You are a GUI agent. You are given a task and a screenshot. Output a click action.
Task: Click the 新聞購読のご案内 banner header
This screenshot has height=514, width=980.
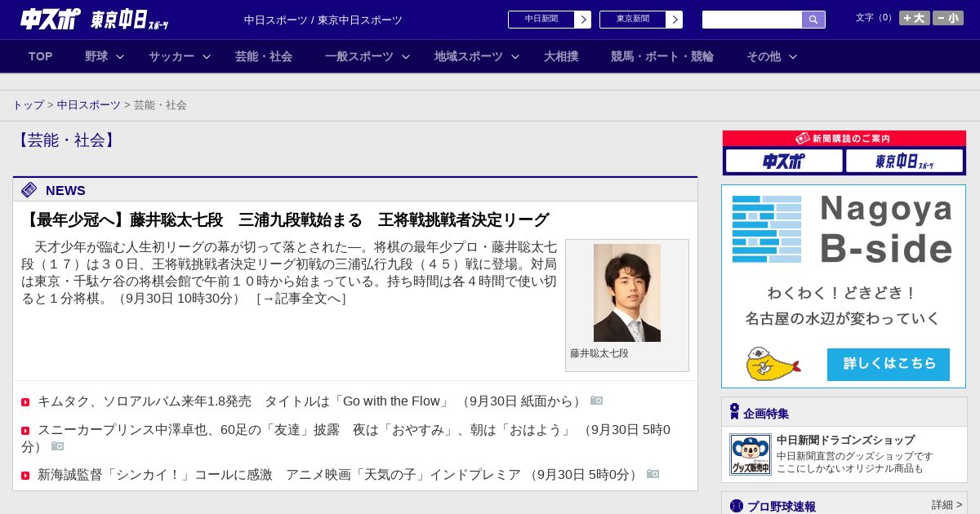click(x=844, y=139)
